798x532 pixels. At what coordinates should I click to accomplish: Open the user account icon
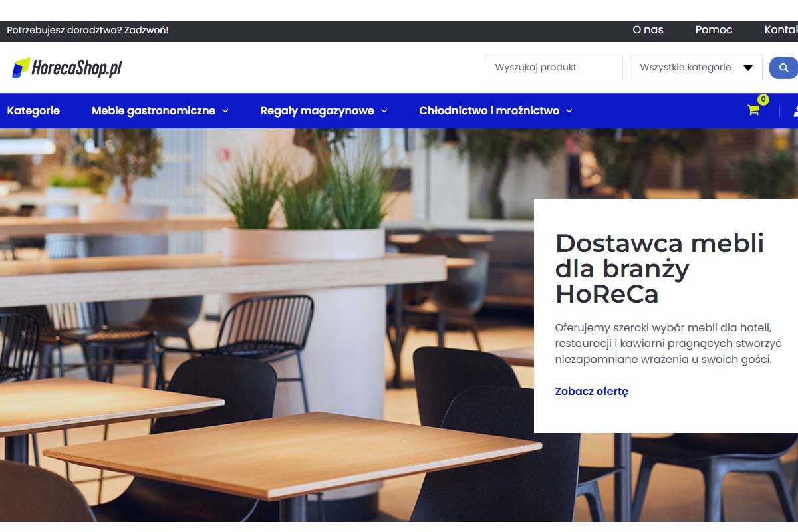pyautogui.click(x=795, y=111)
